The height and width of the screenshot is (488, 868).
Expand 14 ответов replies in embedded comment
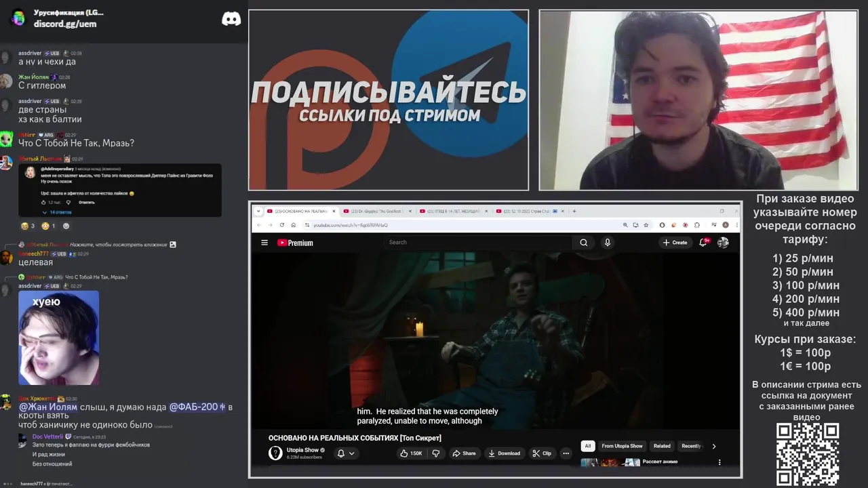(57, 212)
